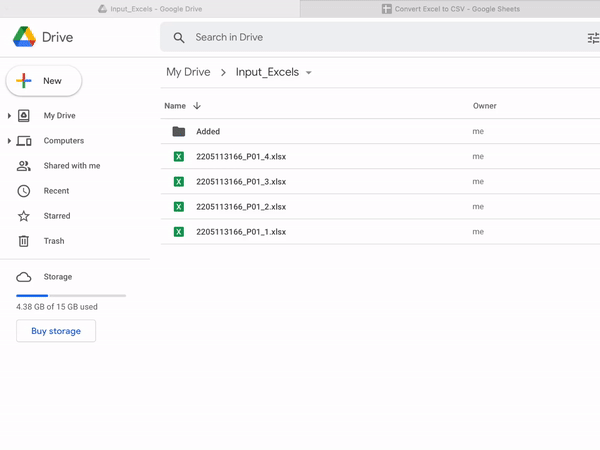Switch to Input_Excels Google Drive tab
Image resolution: width=600 pixels, height=450 pixels.
[x=150, y=9]
